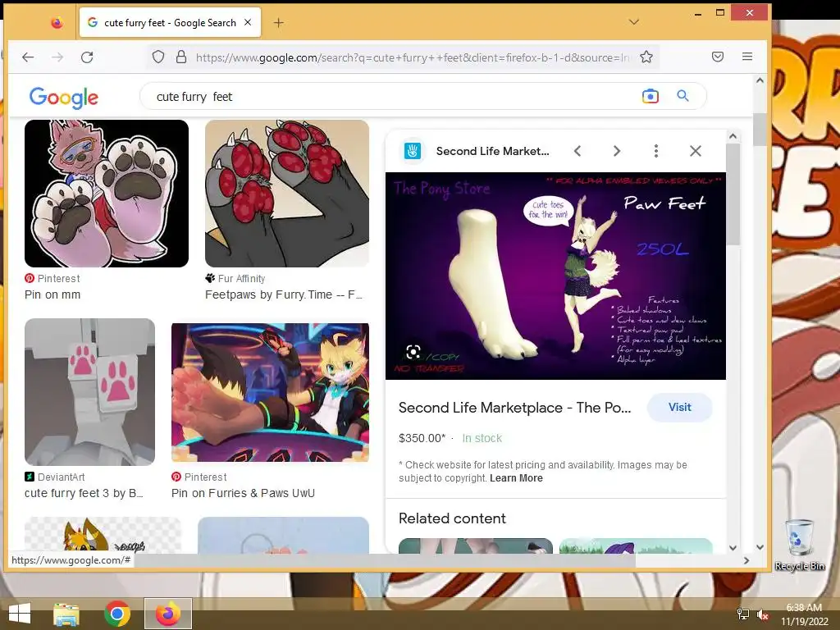Click the Visit button
The image size is (840, 630).
point(680,407)
